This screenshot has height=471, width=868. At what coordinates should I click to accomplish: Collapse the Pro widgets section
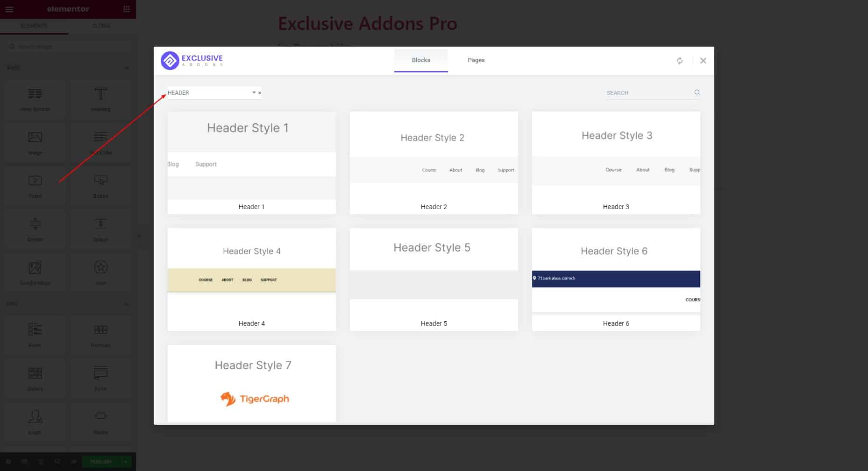127,304
